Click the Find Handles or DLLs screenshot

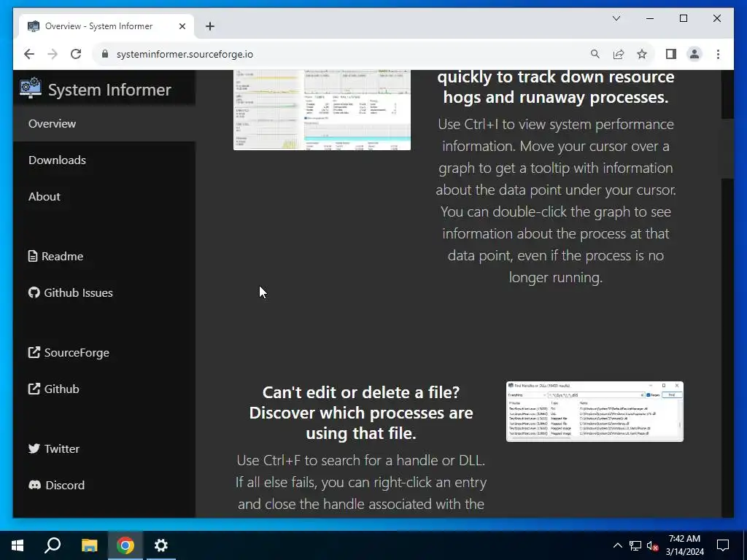click(x=595, y=411)
